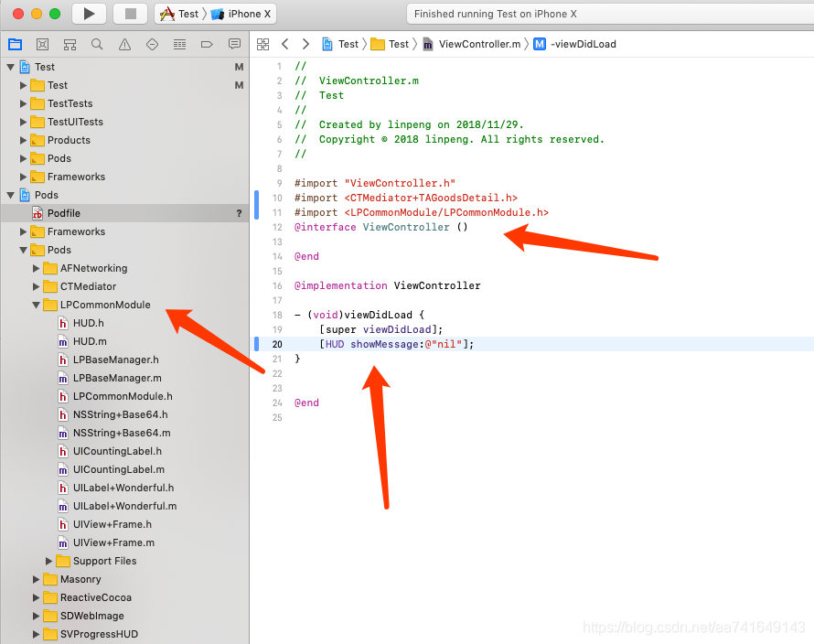Click line number 20 in the gutter
The width and height of the screenshot is (814, 644).
[x=277, y=344]
